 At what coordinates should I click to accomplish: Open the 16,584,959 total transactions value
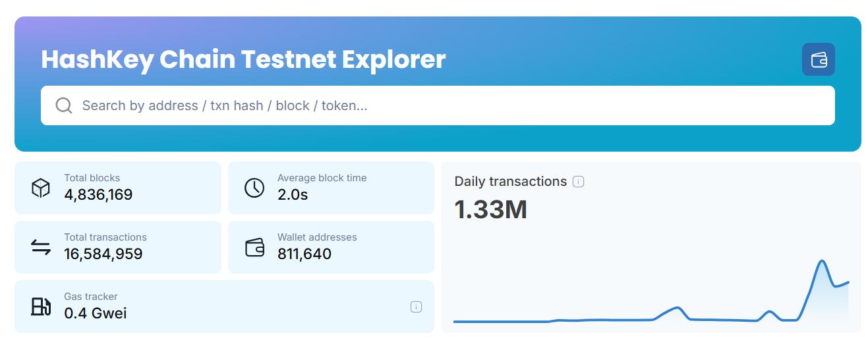point(103,254)
